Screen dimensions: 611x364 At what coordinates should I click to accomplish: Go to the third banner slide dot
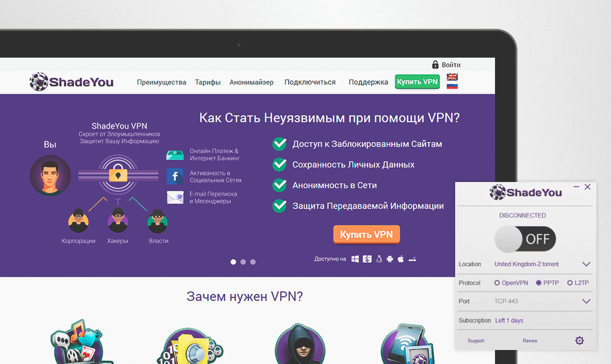[253, 262]
